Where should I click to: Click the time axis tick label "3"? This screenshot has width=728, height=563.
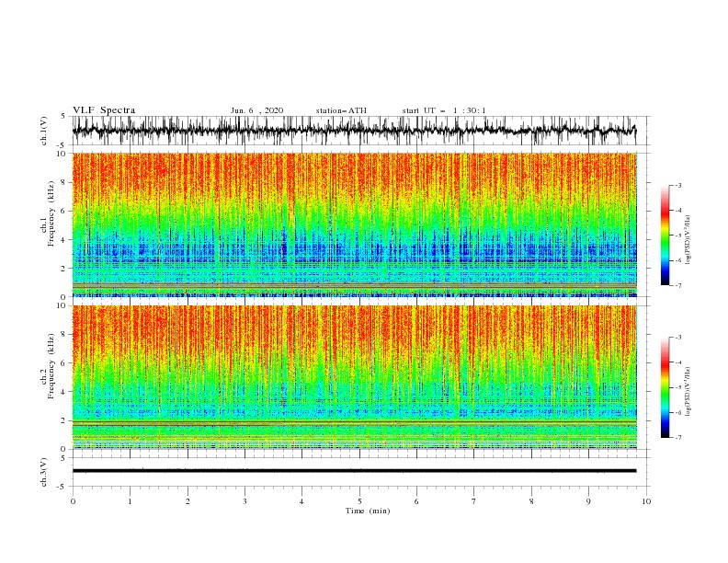click(x=245, y=501)
